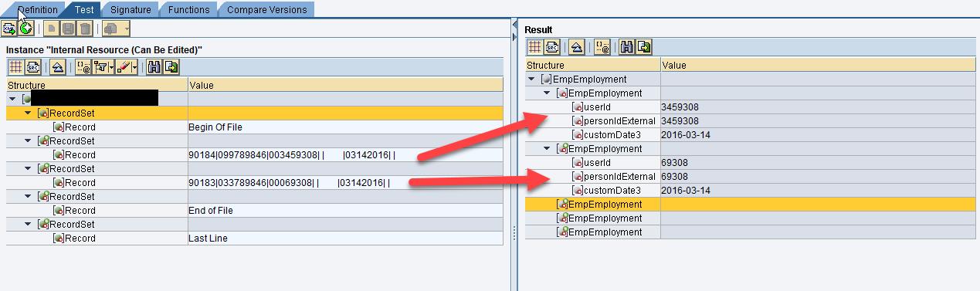Collapse RecordSet above the Last Line record
This screenshot has height=291, width=980.
pyautogui.click(x=28, y=224)
